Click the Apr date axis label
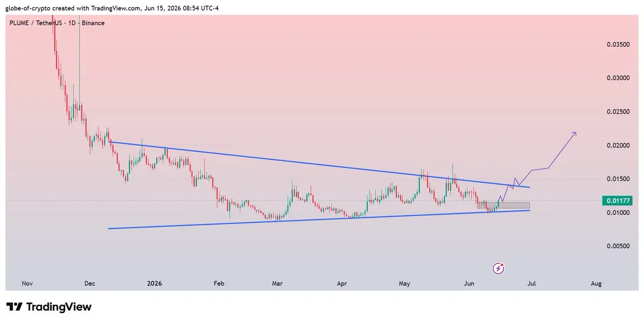 click(341, 283)
